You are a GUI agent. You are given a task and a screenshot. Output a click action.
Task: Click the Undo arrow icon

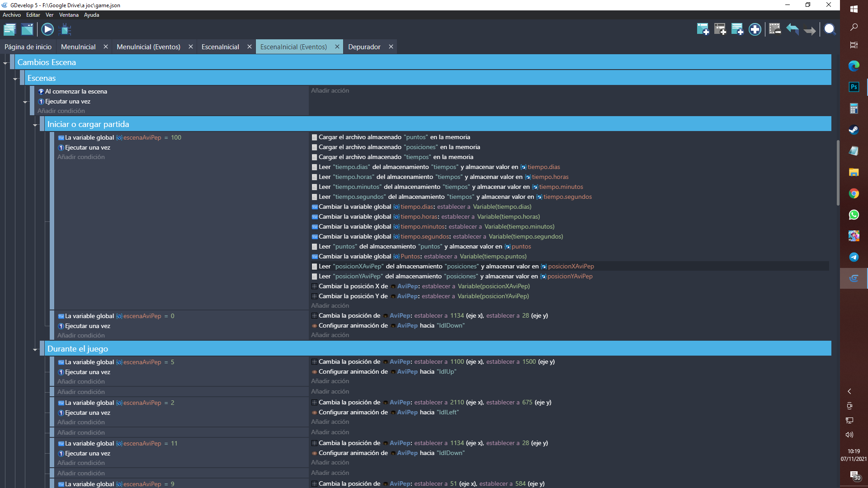[792, 30]
